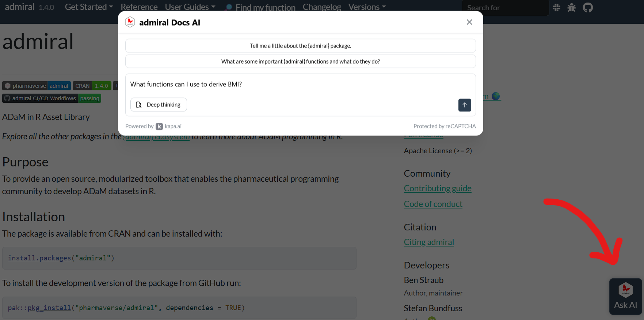Click the bug report icon
Screen dimensions: 644x320
pyautogui.click(x=572, y=8)
